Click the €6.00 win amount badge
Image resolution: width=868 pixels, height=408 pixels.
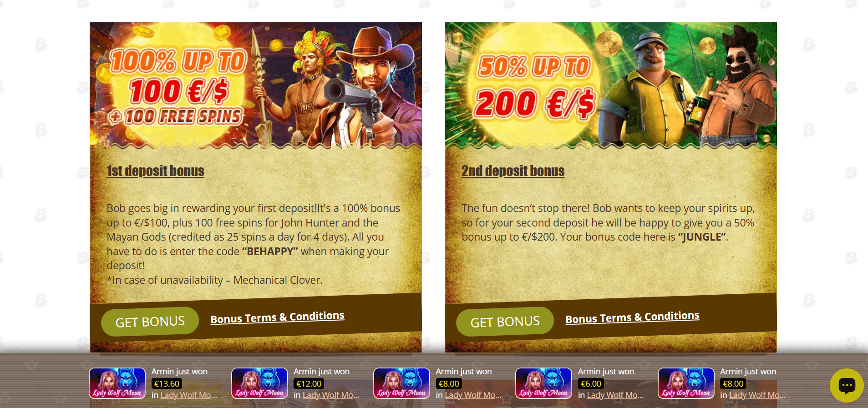coord(591,383)
